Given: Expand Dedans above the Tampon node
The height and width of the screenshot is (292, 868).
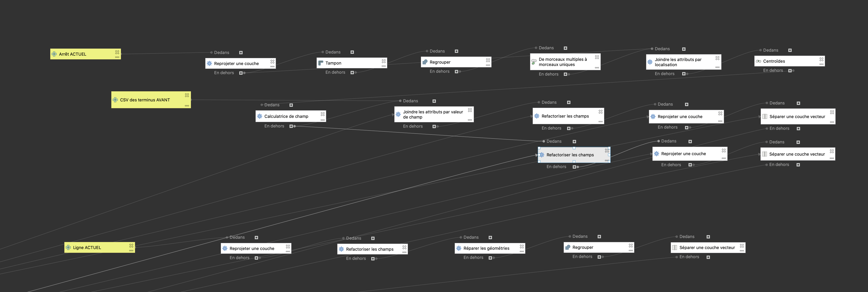Looking at the screenshot, I should click(x=352, y=52).
